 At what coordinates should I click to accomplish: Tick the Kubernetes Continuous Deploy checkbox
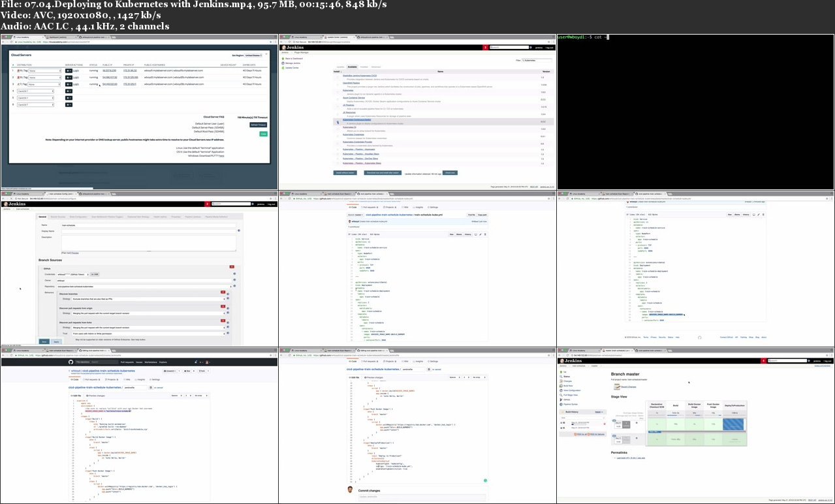tap(338, 122)
